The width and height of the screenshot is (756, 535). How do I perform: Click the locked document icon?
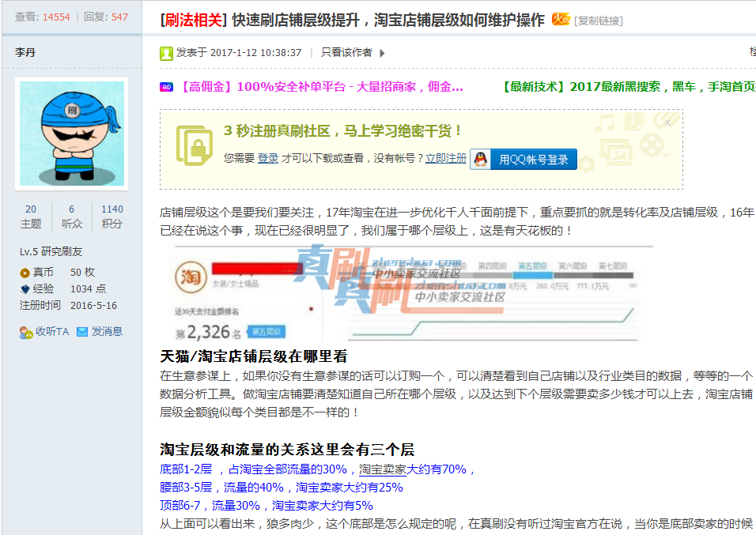pos(195,145)
